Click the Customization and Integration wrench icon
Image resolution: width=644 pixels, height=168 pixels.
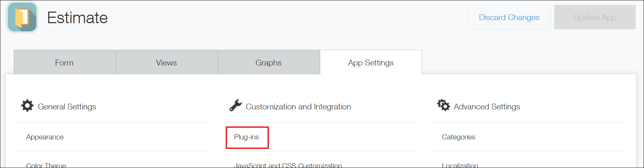pos(235,106)
